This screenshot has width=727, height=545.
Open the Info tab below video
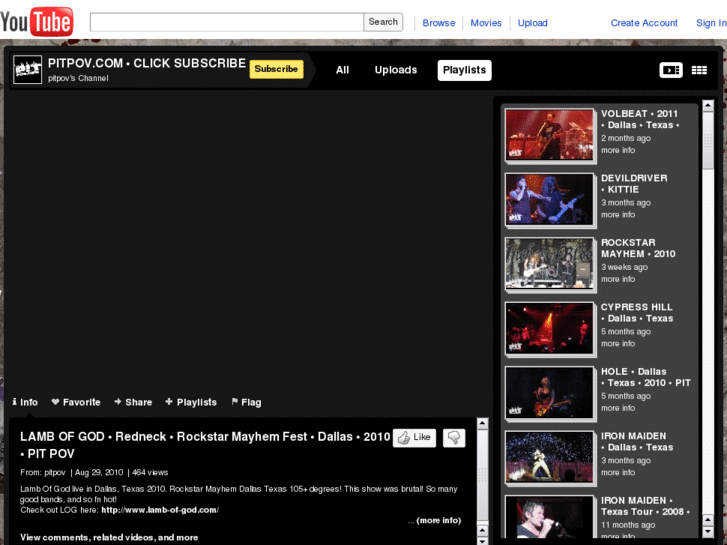tap(25, 402)
